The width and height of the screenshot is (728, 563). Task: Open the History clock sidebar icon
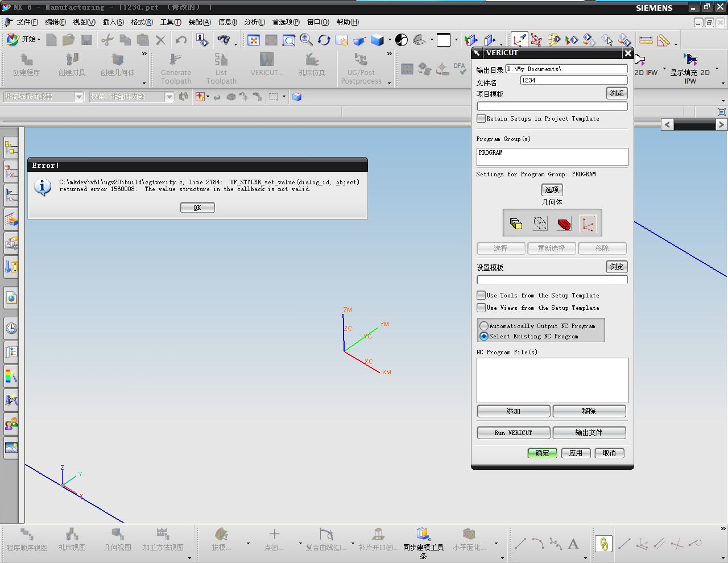click(x=11, y=328)
